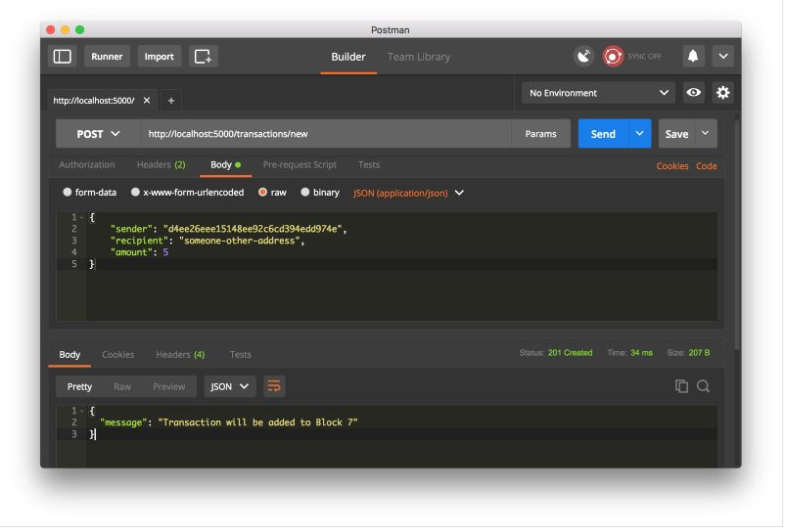The image size is (786, 532).
Task: Click the 207 B response size
Action: [699, 353]
